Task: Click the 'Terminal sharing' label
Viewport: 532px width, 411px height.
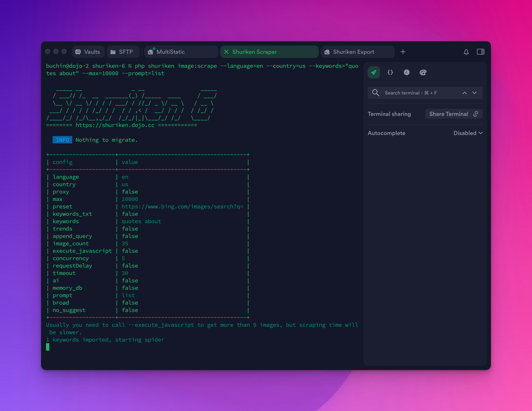Action: (x=389, y=114)
